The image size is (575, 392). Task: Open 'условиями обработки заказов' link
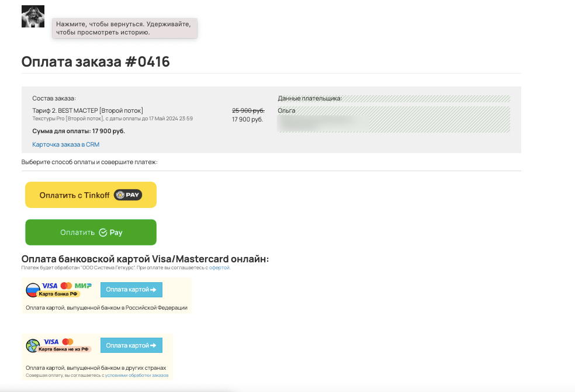coord(137,376)
